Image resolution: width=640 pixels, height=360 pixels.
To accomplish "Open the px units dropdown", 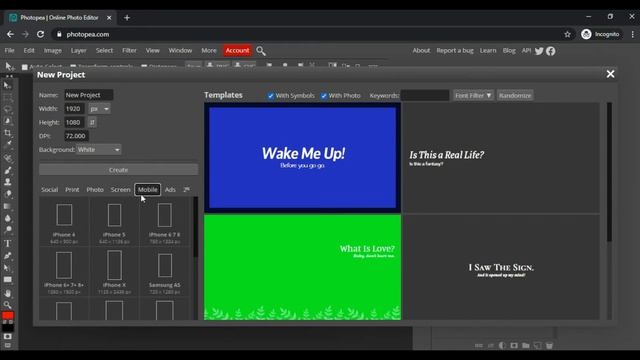I will (100, 109).
